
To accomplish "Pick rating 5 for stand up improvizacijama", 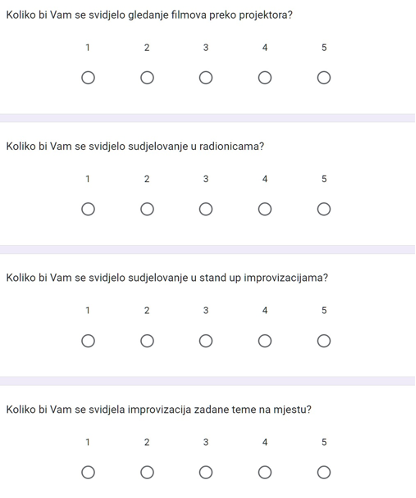I will click(324, 341).
